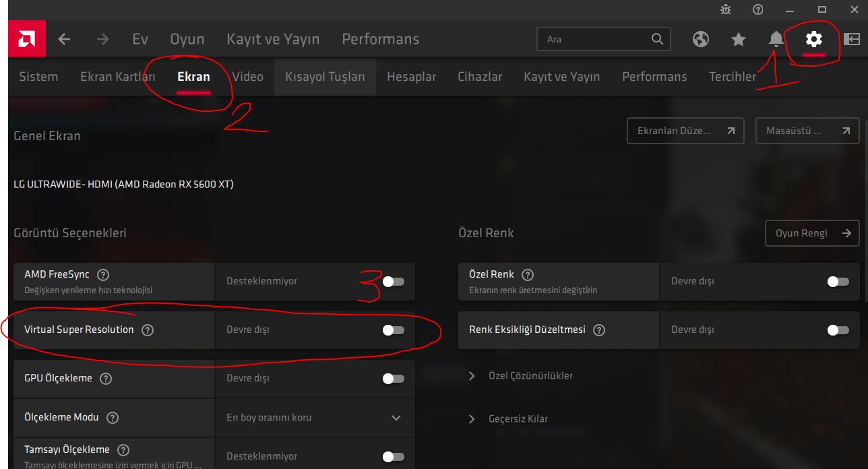Toggle the sidebar panel icon
The width and height of the screenshot is (868, 469).
(x=852, y=39)
